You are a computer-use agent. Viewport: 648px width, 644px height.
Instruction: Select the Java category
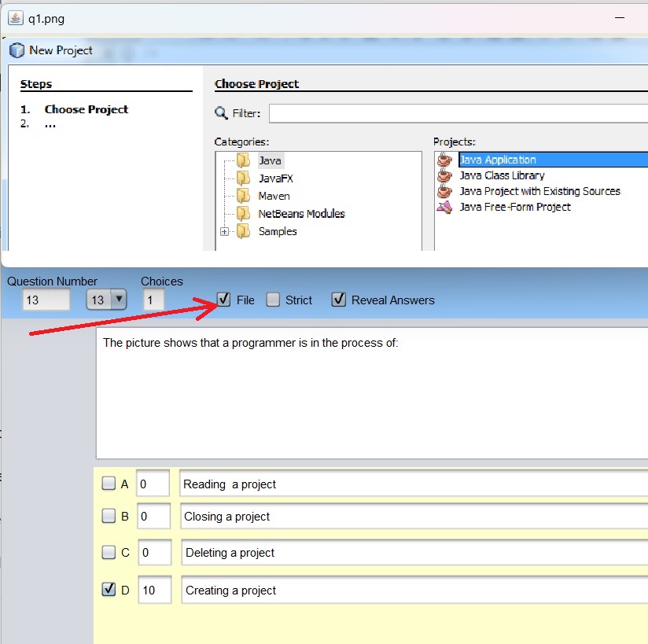tap(270, 160)
